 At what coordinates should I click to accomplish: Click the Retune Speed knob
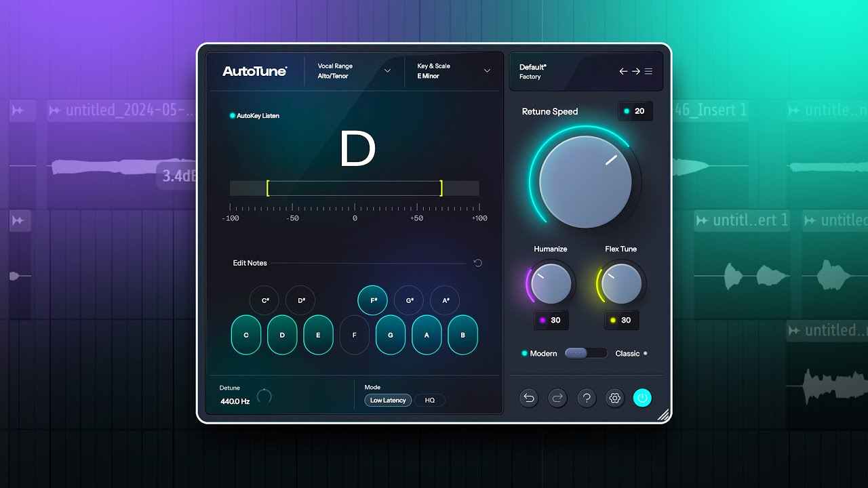(585, 182)
